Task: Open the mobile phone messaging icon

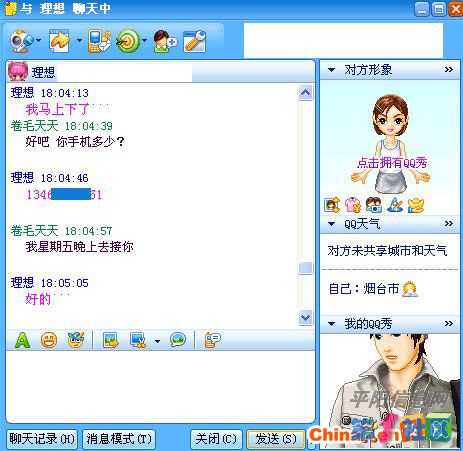Action: pyautogui.click(x=99, y=41)
